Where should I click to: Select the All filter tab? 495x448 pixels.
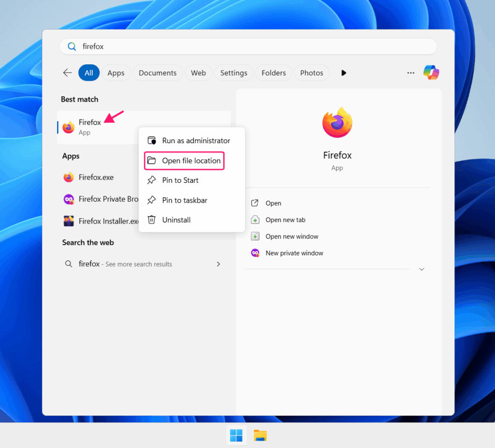click(x=89, y=73)
